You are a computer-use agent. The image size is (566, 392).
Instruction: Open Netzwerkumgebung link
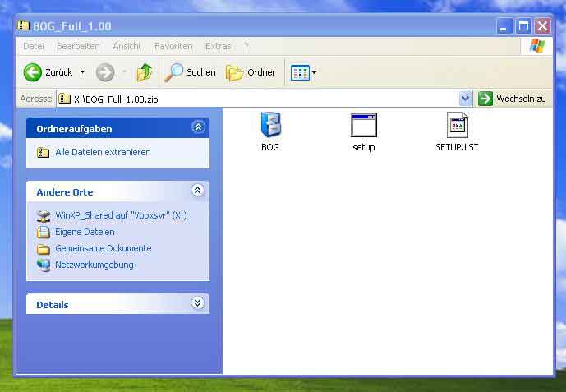94,265
